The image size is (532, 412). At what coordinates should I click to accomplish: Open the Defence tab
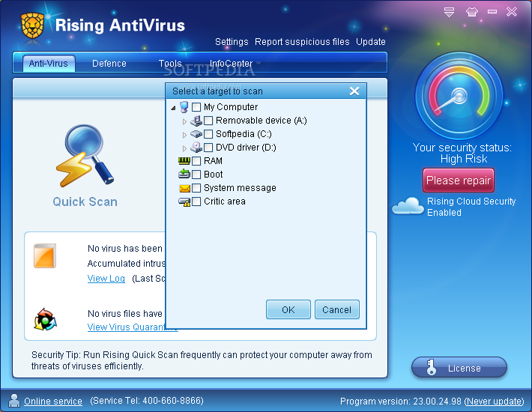pos(109,64)
